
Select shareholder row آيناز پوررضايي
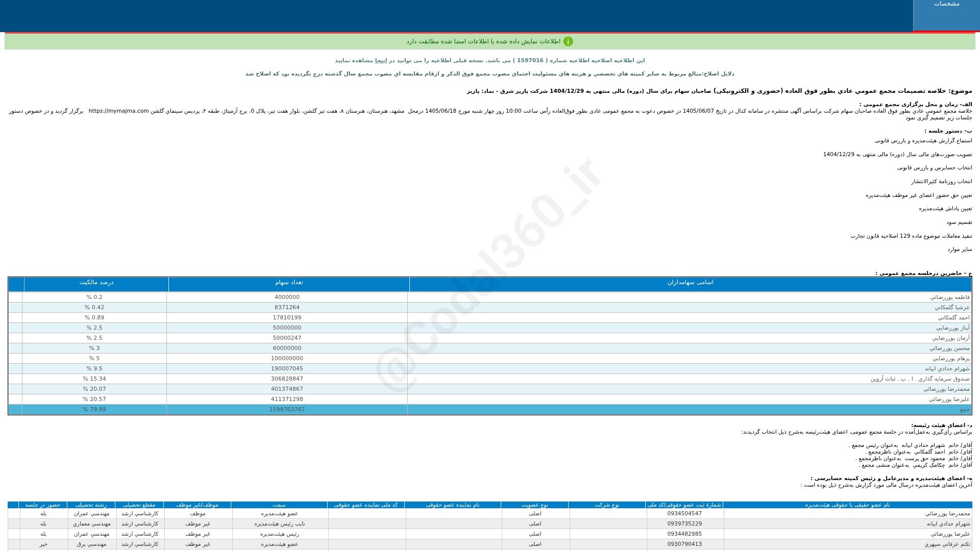click(x=489, y=328)
